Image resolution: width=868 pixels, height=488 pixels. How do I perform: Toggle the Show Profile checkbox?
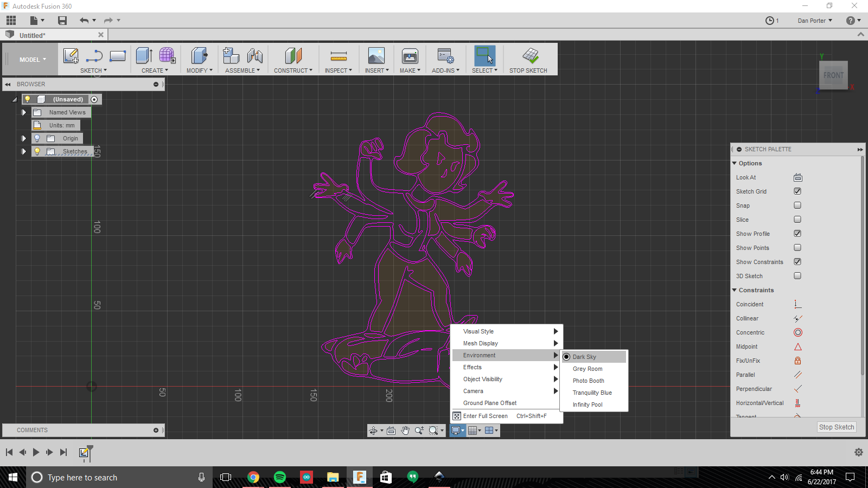coord(797,234)
